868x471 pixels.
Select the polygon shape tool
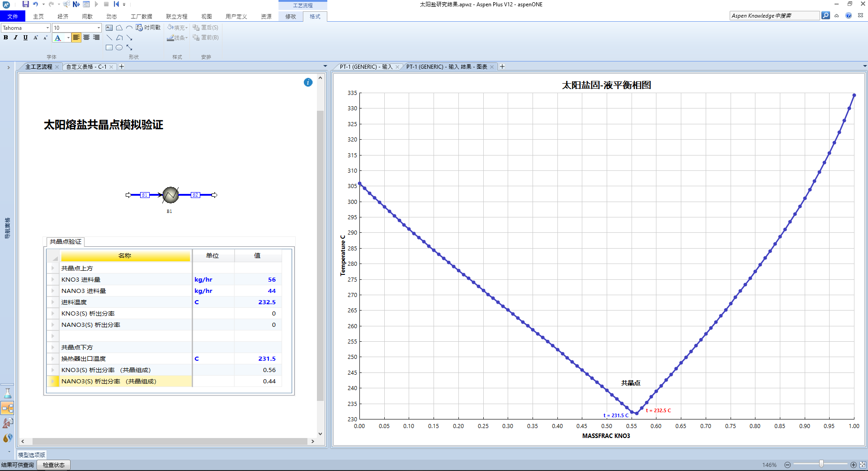pos(119,28)
